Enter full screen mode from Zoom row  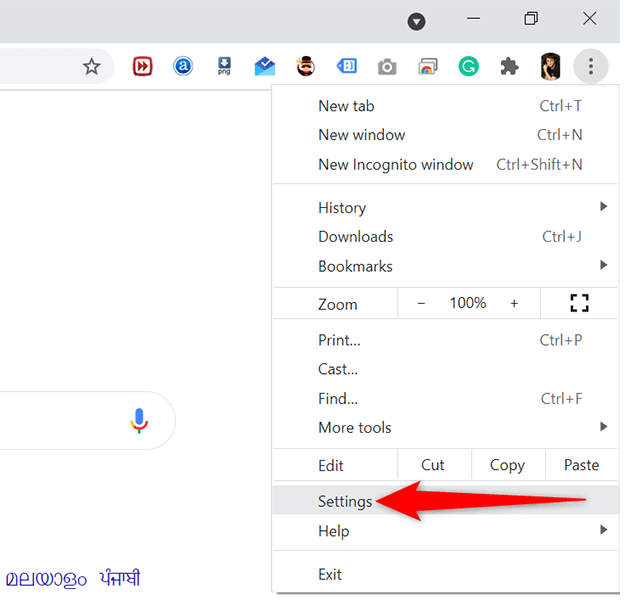point(579,303)
